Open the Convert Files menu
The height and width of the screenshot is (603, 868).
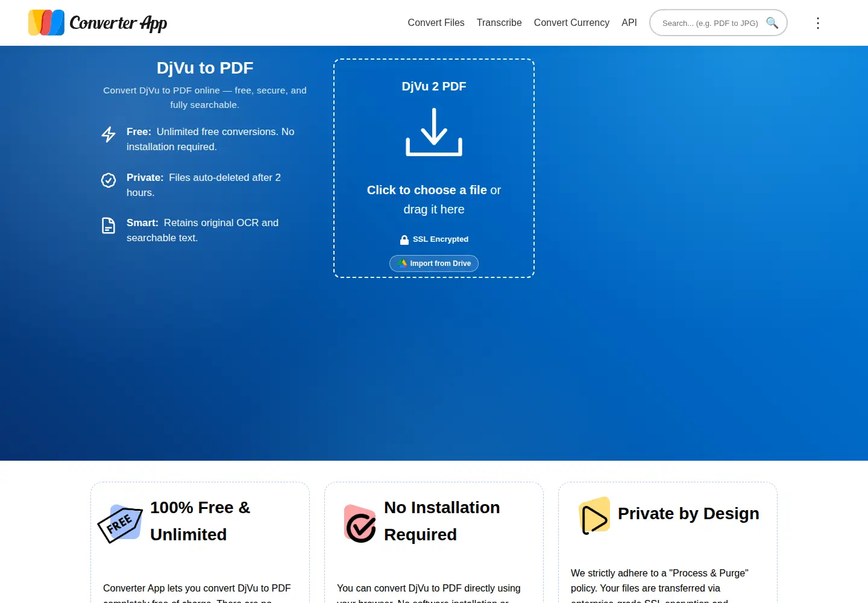(x=436, y=23)
